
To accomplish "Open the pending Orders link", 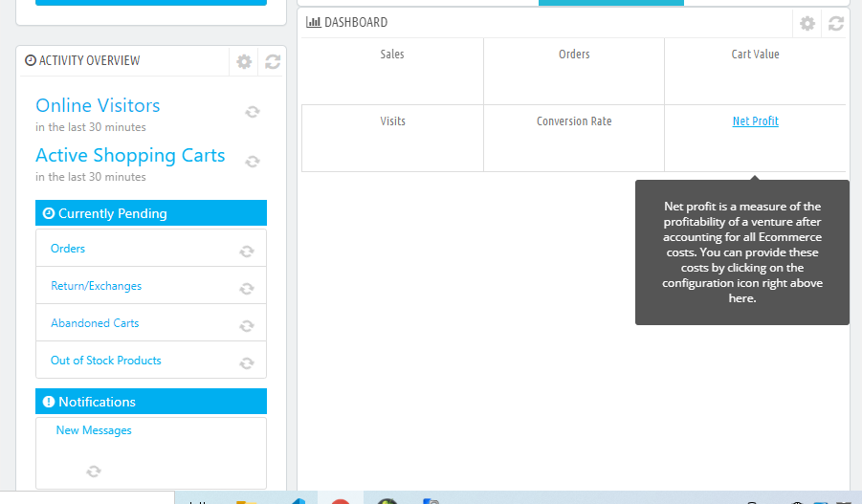I will 68,249.
